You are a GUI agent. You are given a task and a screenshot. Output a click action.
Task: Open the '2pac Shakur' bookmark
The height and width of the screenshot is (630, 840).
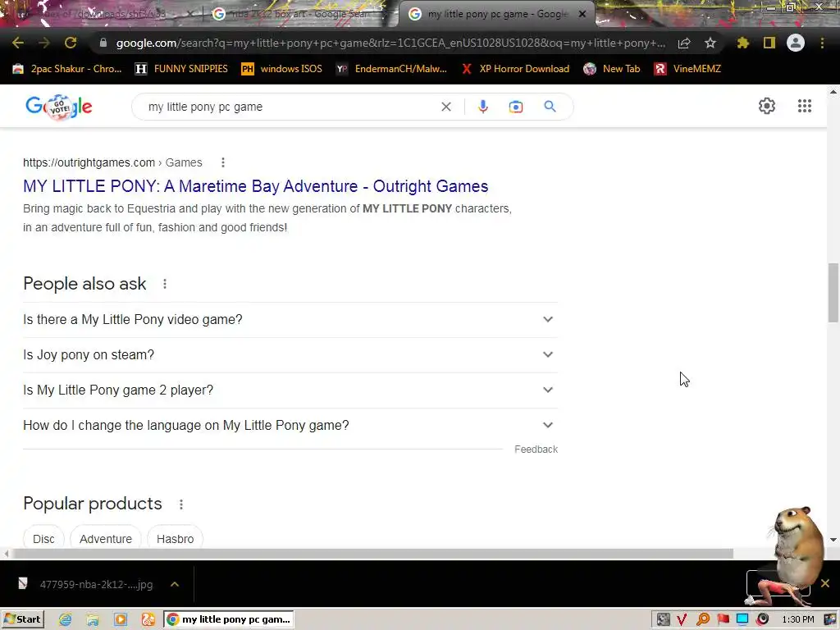(67, 69)
